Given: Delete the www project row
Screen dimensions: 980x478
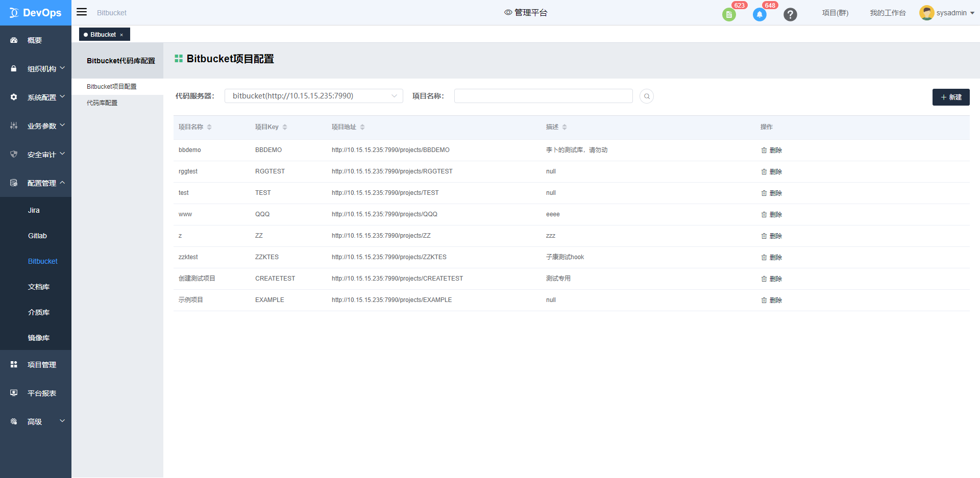Looking at the screenshot, I should [771, 214].
